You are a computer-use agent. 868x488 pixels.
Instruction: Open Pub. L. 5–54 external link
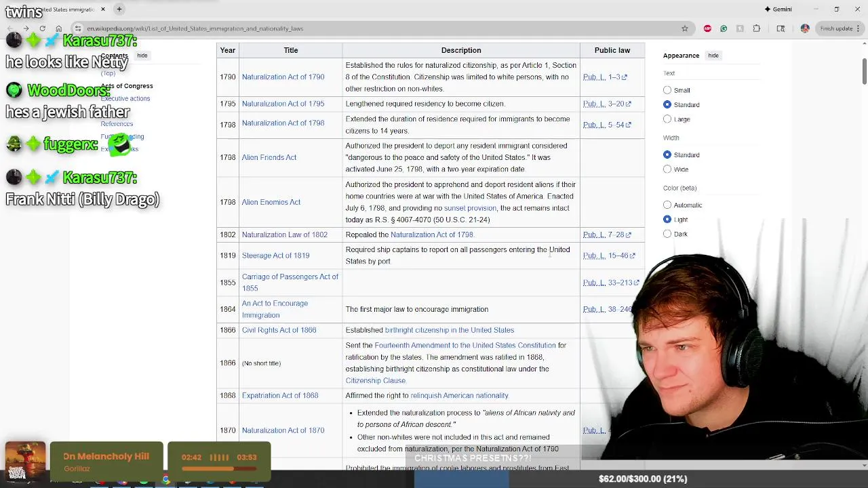click(x=607, y=125)
